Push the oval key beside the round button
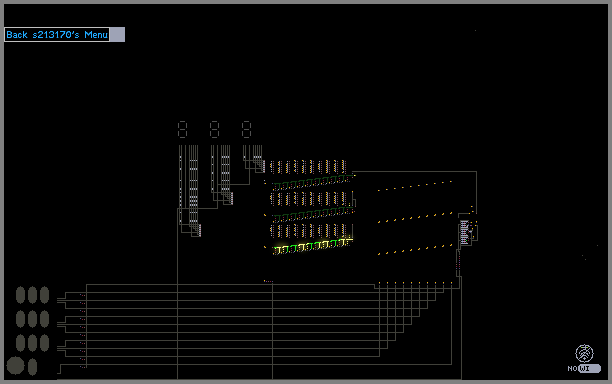The image size is (612, 384). [32, 367]
